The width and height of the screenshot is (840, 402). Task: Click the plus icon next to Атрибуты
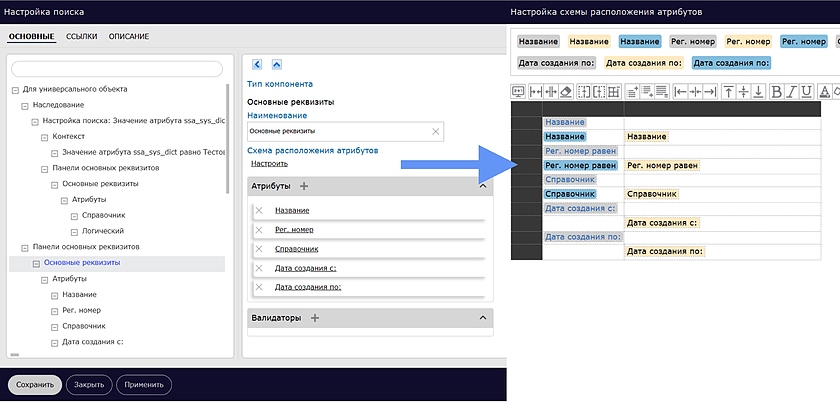tap(304, 186)
